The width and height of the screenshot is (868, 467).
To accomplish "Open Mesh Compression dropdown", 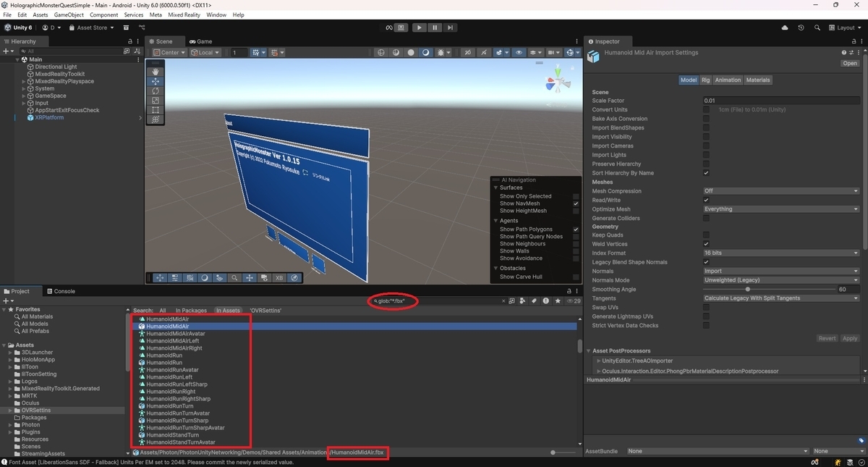I will tap(781, 191).
